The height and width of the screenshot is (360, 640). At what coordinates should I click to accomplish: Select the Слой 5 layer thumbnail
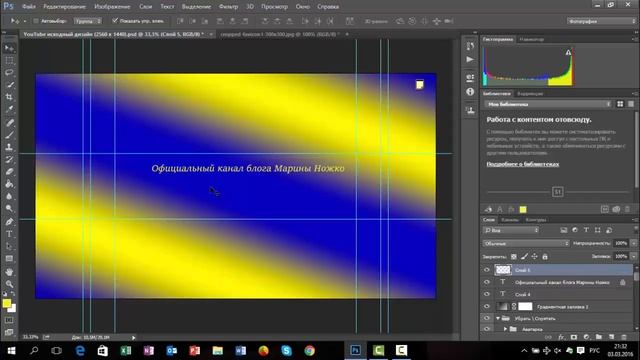pyautogui.click(x=503, y=270)
